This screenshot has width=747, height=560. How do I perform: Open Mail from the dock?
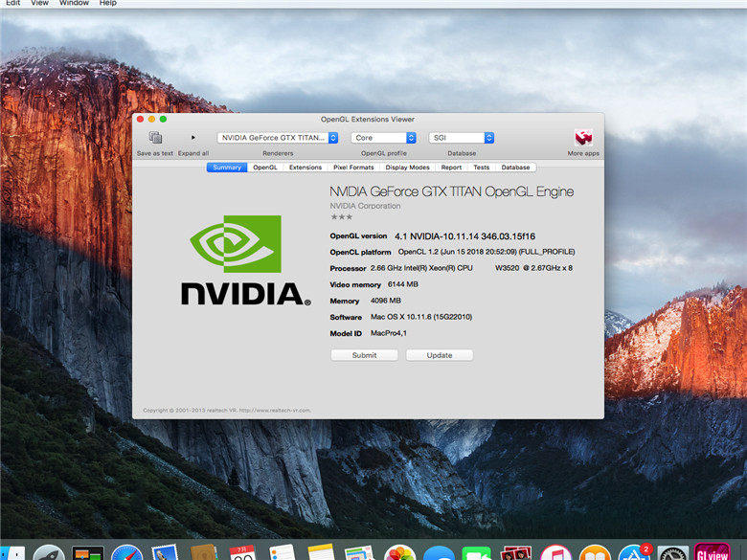pos(165,553)
